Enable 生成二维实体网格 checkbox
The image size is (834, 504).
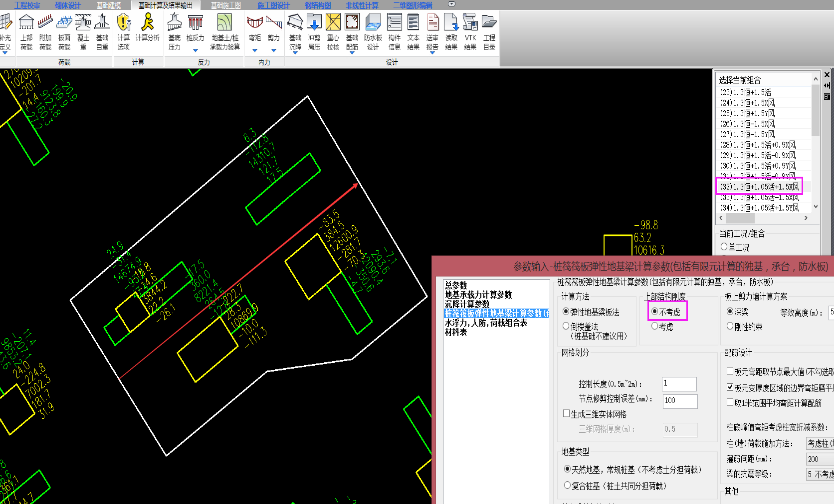click(566, 413)
